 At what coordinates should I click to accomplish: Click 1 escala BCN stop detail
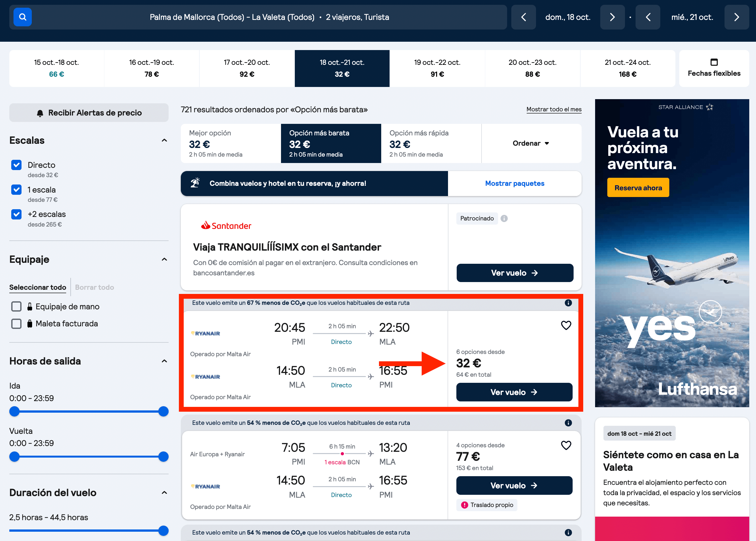click(342, 462)
